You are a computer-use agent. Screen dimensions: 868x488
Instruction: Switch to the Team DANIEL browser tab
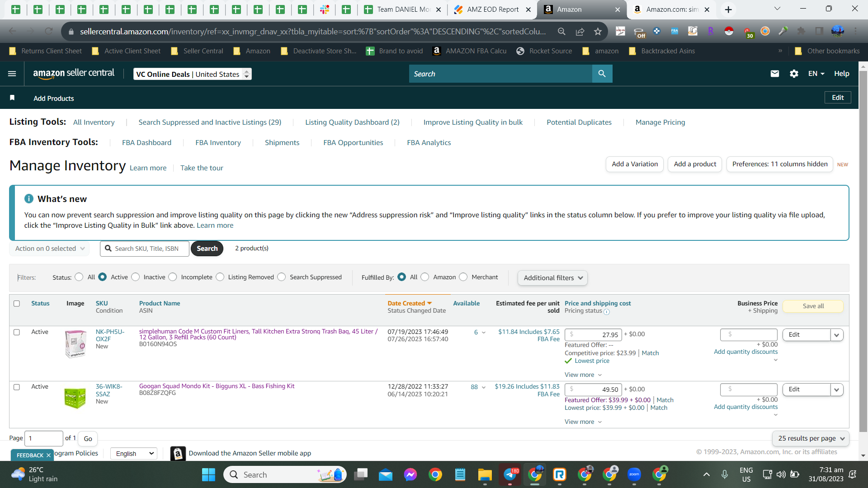click(404, 9)
